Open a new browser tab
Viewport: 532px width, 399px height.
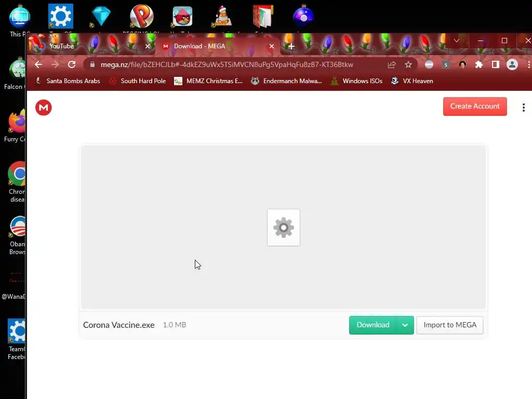pyautogui.click(x=291, y=46)
